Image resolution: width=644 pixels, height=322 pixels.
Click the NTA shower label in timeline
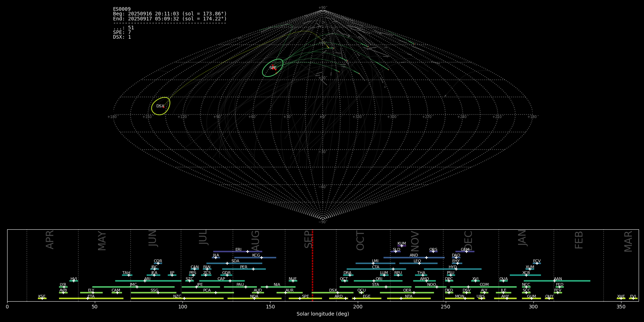coord(409,297)
